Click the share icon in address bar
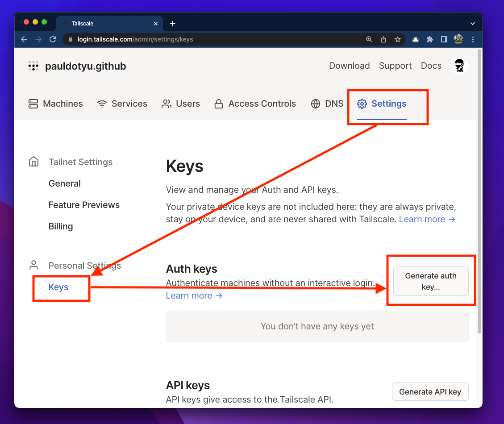504x424 pixels. [x=383, y=39]
